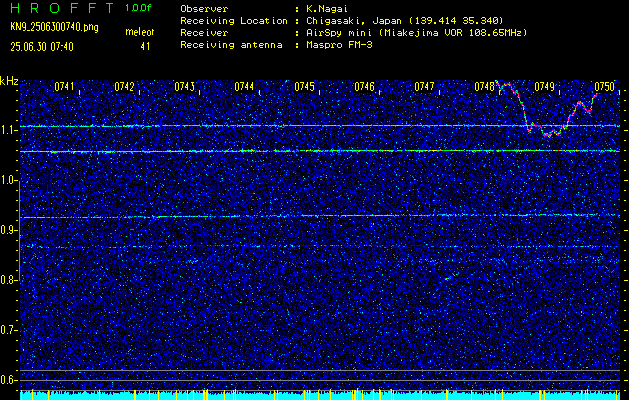Click the 1.0 kHz axis label

8,180
